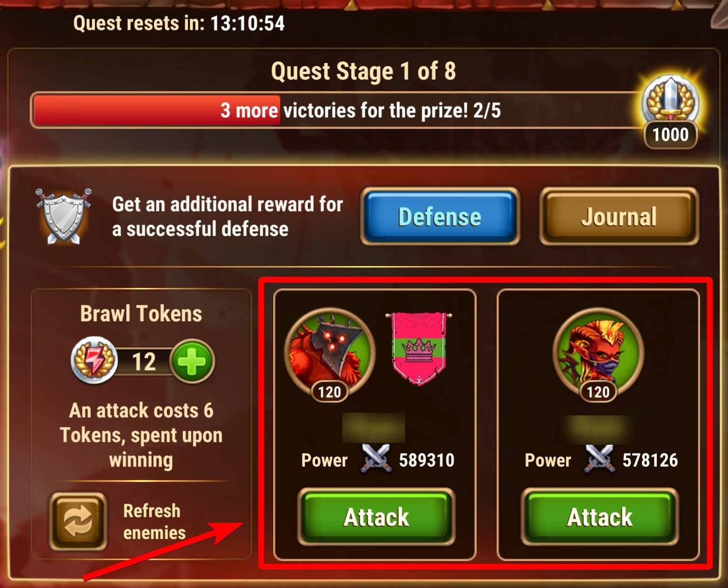Attack the opponent with 589310 power
This screenshot has height=588, width=728.
pyautogui.click(x=376, y=517)
